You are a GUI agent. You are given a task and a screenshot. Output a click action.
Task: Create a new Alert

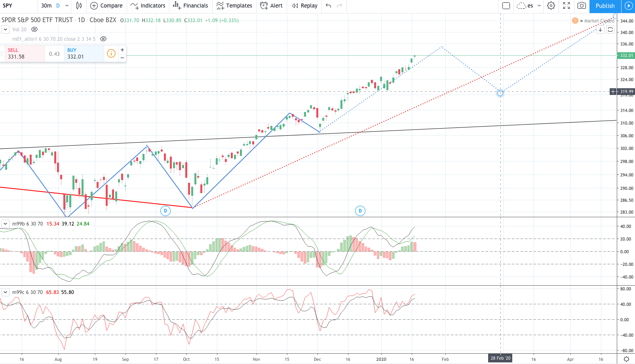point(271,6)
